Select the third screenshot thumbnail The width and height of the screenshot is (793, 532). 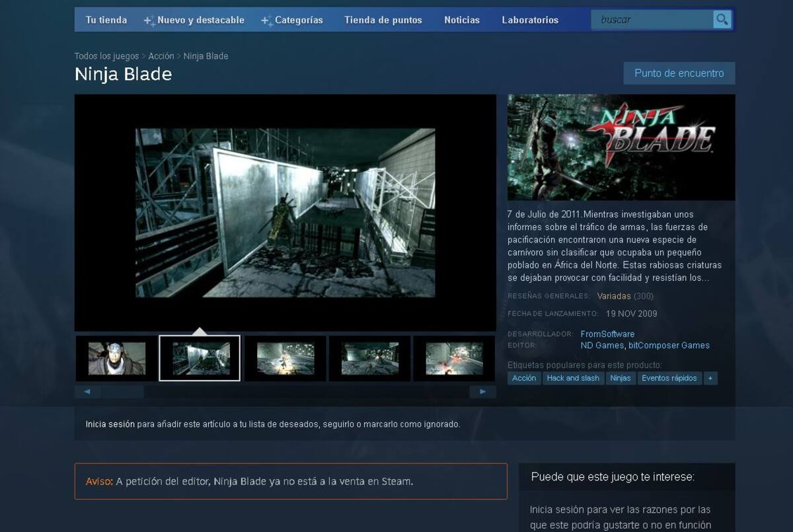(x=285, y=358)
